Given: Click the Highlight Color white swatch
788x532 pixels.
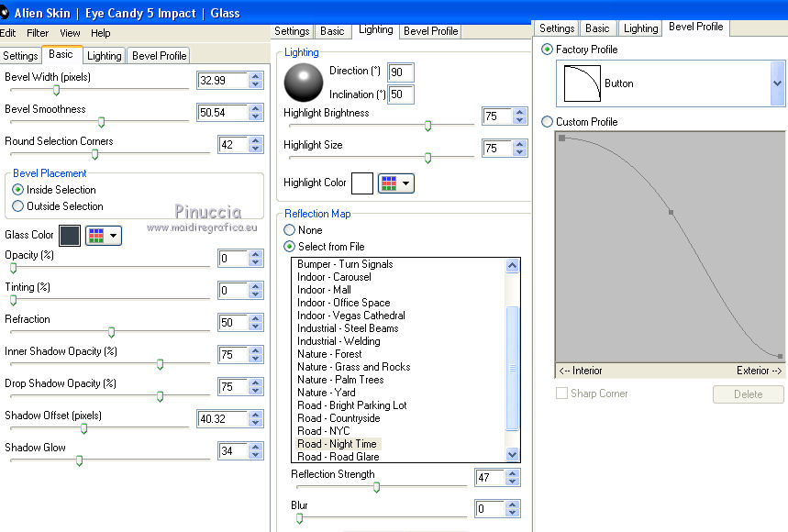Looking at the screenshot, I should (362, 183).
